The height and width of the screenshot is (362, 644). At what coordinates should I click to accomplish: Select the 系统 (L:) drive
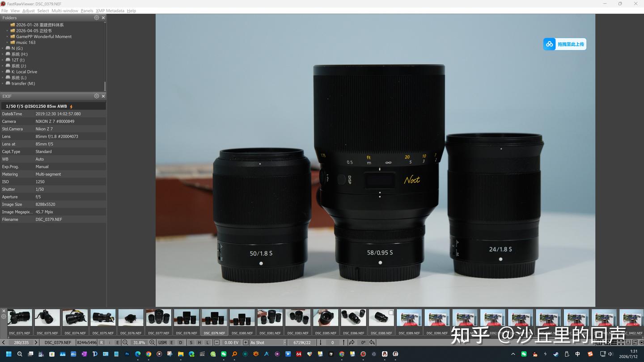point(19,78)
